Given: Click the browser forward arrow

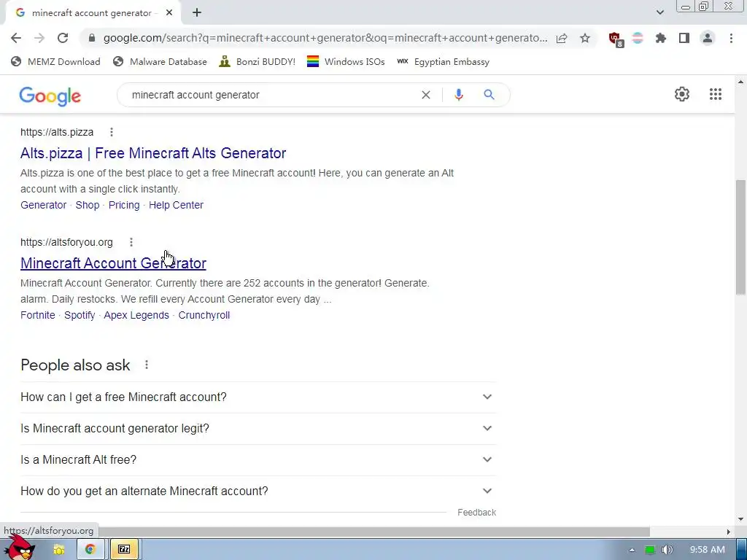Looking at the screenshot, I should (x=39, y=38).
